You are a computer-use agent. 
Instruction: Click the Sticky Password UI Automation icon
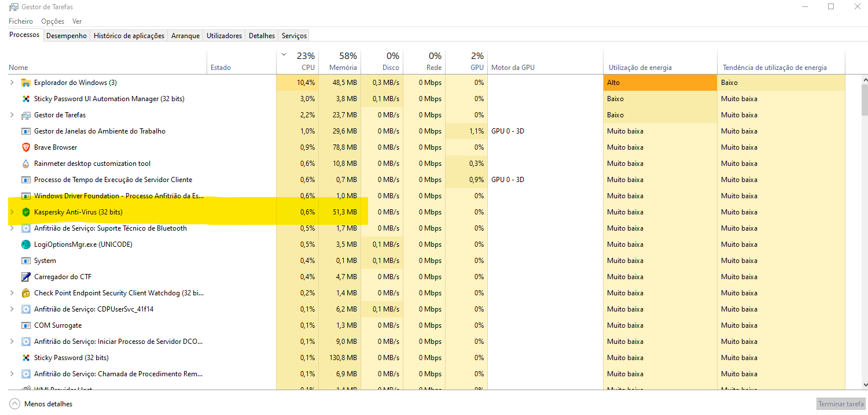pos(25,99)
